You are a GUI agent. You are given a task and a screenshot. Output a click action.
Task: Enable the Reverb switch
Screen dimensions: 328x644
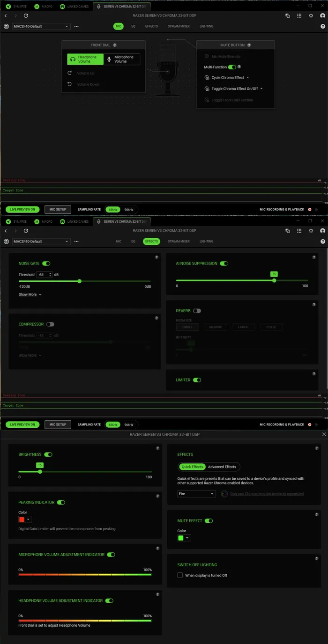click(197, 311)
